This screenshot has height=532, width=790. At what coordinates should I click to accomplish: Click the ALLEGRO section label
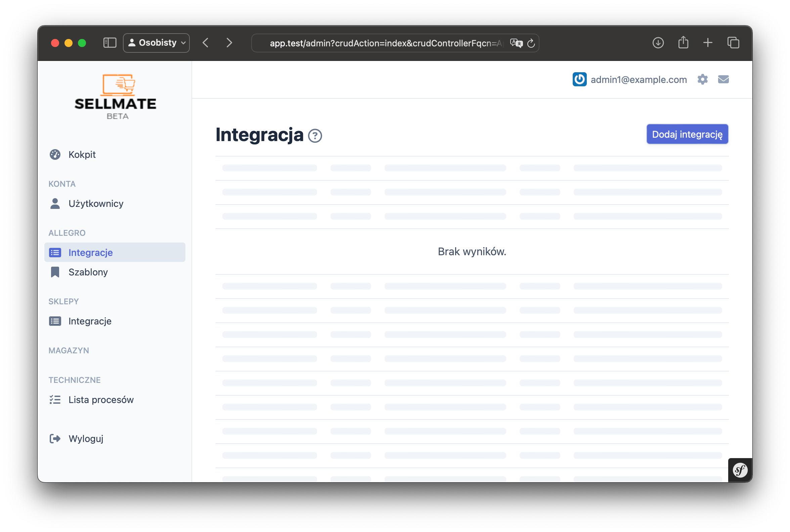click(x=67, y=233)
